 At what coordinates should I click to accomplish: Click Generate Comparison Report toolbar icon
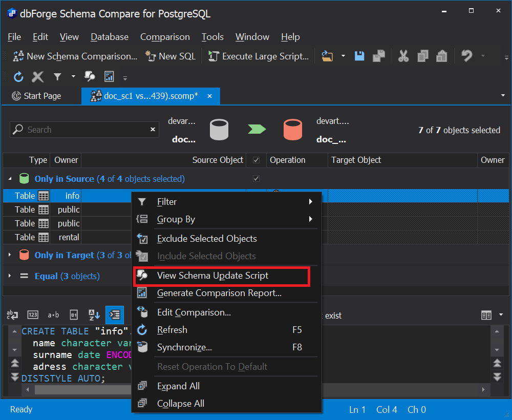pos(109,76)
